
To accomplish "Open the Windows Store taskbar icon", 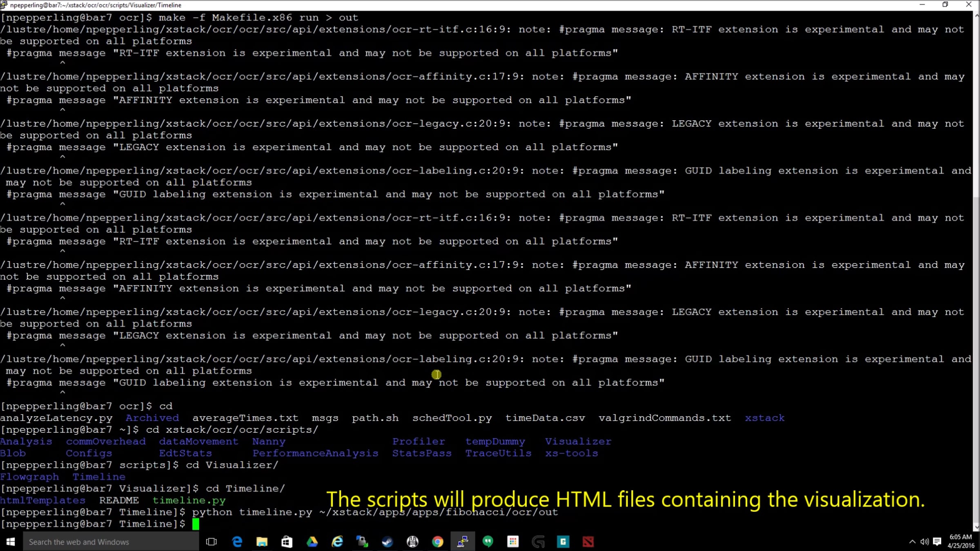I will pos(287,542).
